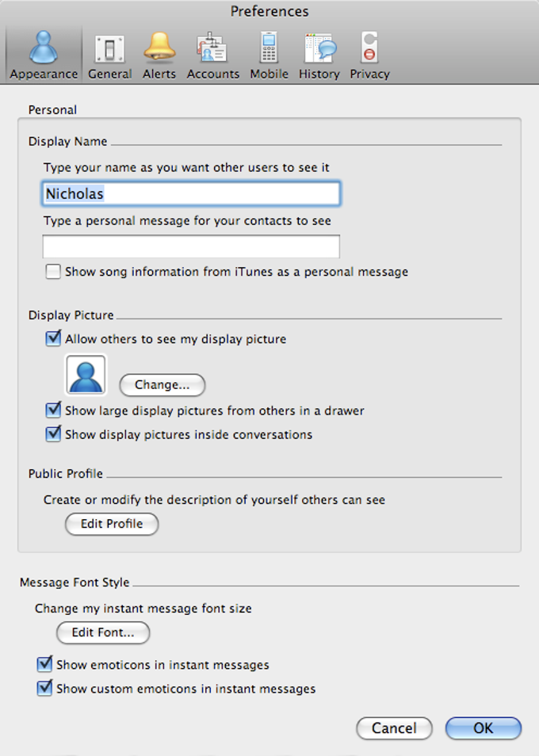
Task: Uncheck display pictures inside conversations
Action: point(52,434)
